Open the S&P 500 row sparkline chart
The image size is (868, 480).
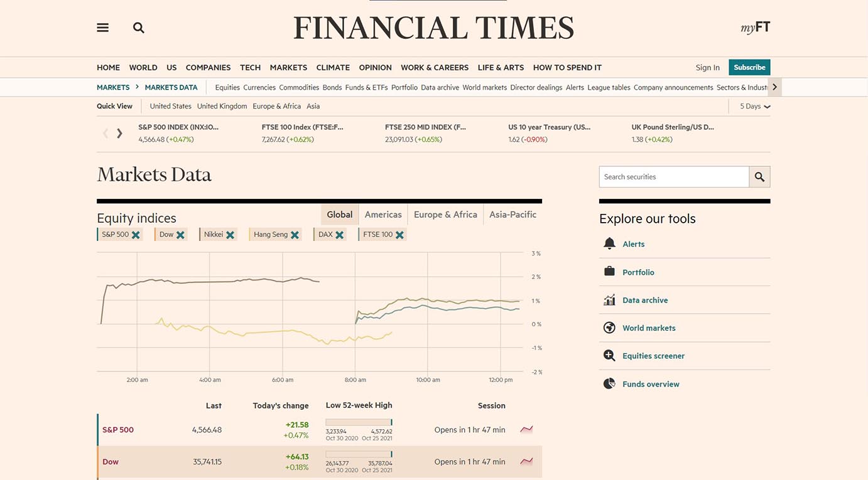coord(526,430)
